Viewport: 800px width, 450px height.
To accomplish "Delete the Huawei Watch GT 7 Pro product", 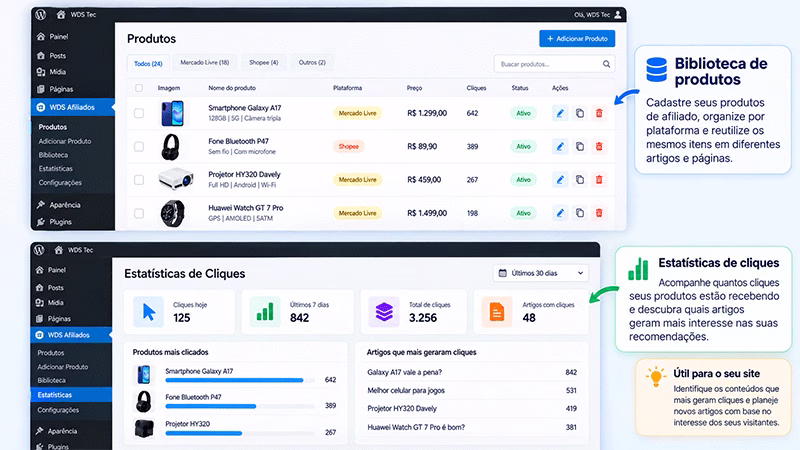I will click(x=599, y=213).
